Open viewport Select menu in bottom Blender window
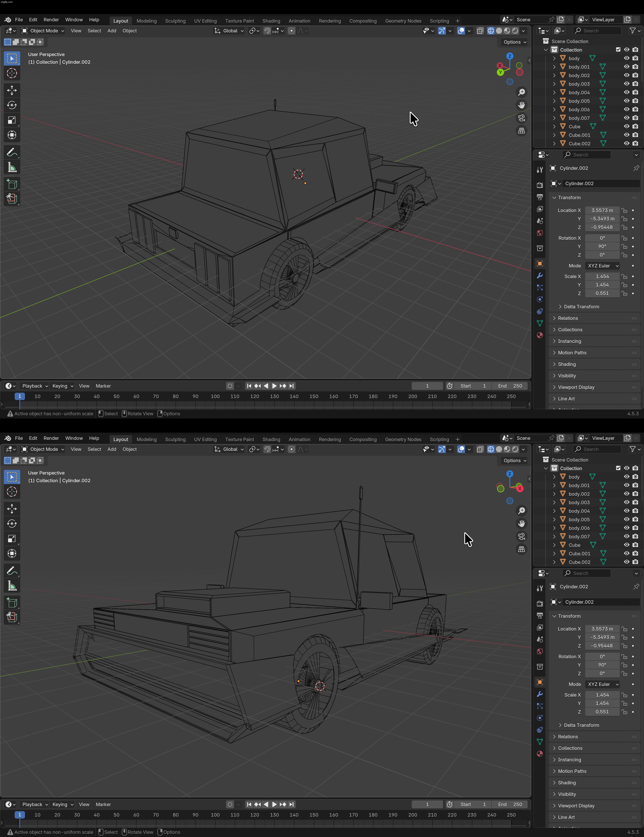The width and height of the screenshot is (644, 837). (x=94, y=449)
